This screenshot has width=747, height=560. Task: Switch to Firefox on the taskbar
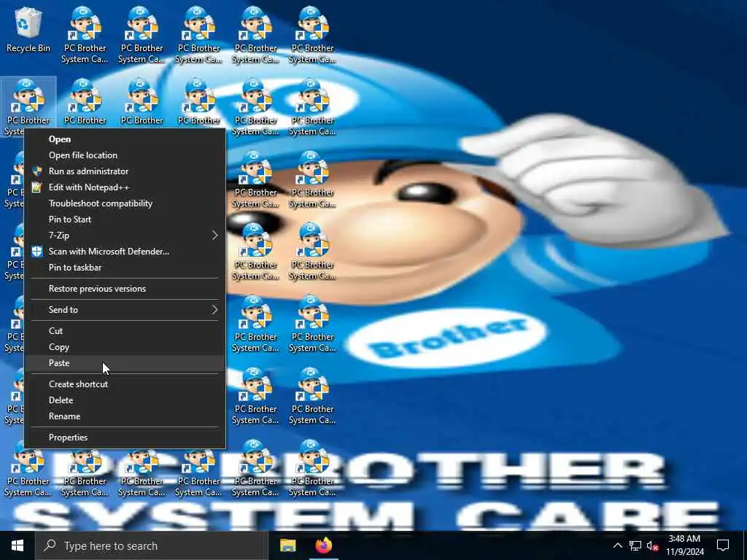pyautogui.click(x=324, y=545)
